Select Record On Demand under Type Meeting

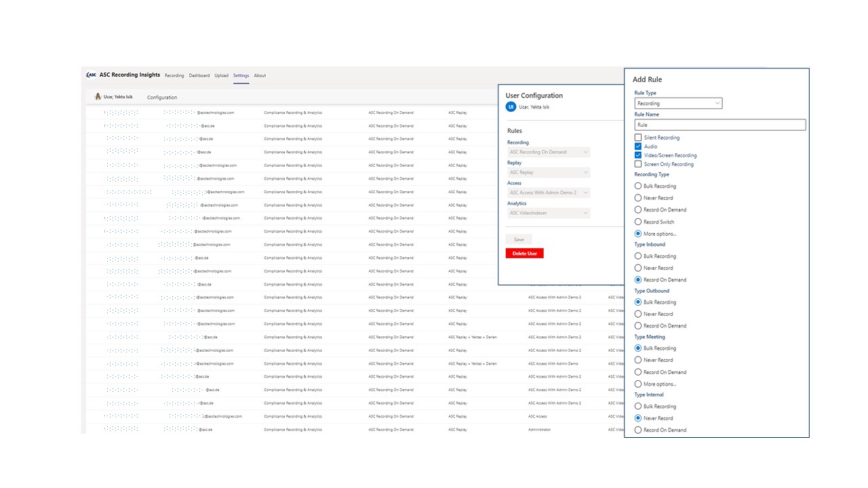638,372
